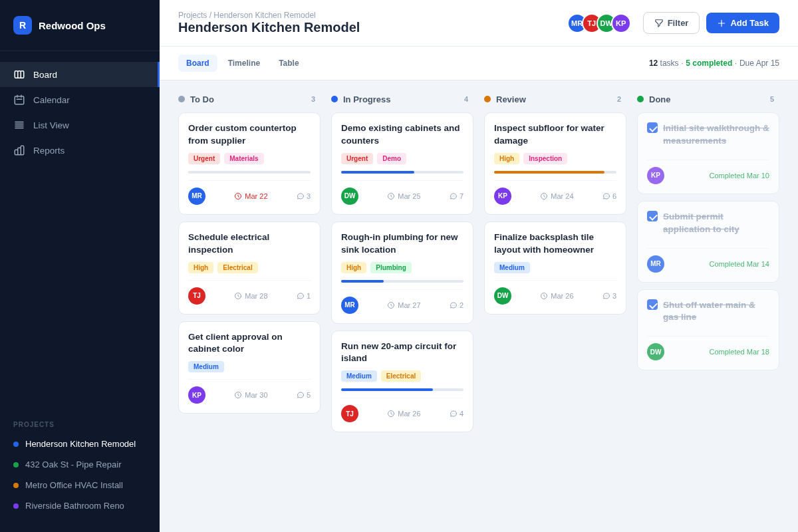Click the MR avatar in the header
The width and height of the screenshot is (798, 532).
coord(577,23)
